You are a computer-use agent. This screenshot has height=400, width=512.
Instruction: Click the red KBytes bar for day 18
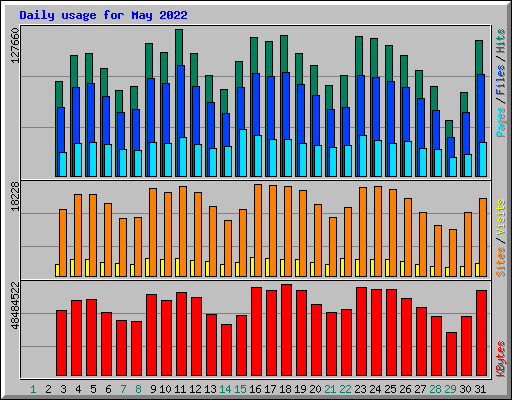(286, 330)
